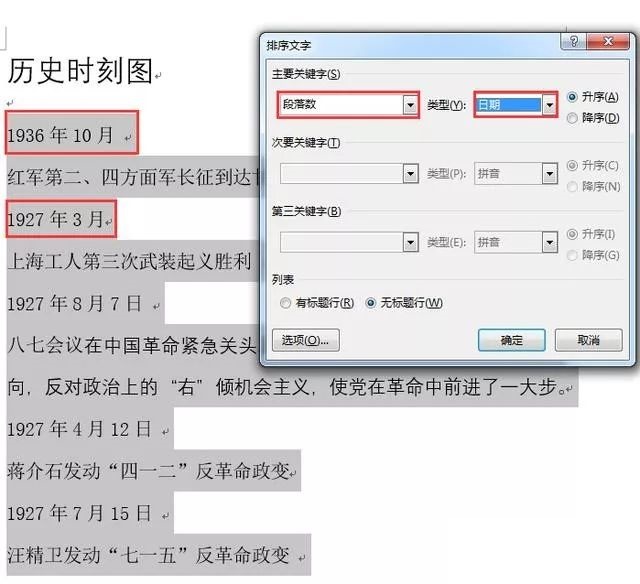Viewport: 640px width, 584px height.
Task: Click the 1927年7月15日 date line
Action: (x=80, y=513)
